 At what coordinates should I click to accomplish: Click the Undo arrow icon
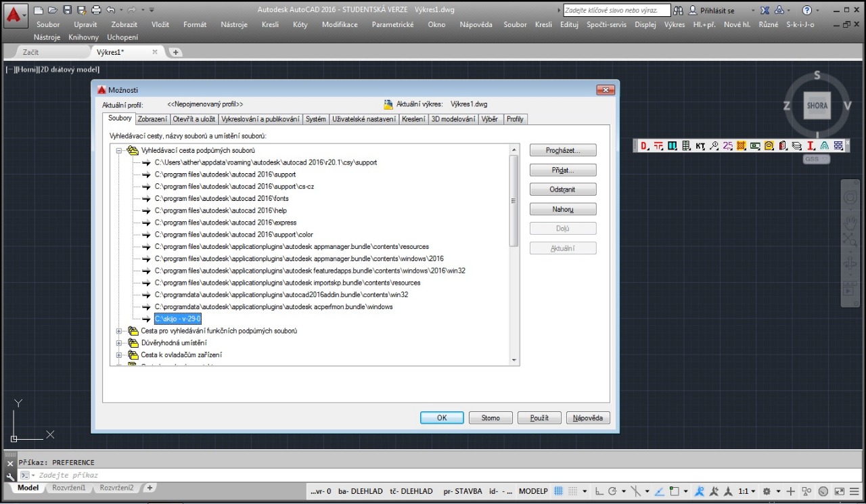tap(111, 10)
